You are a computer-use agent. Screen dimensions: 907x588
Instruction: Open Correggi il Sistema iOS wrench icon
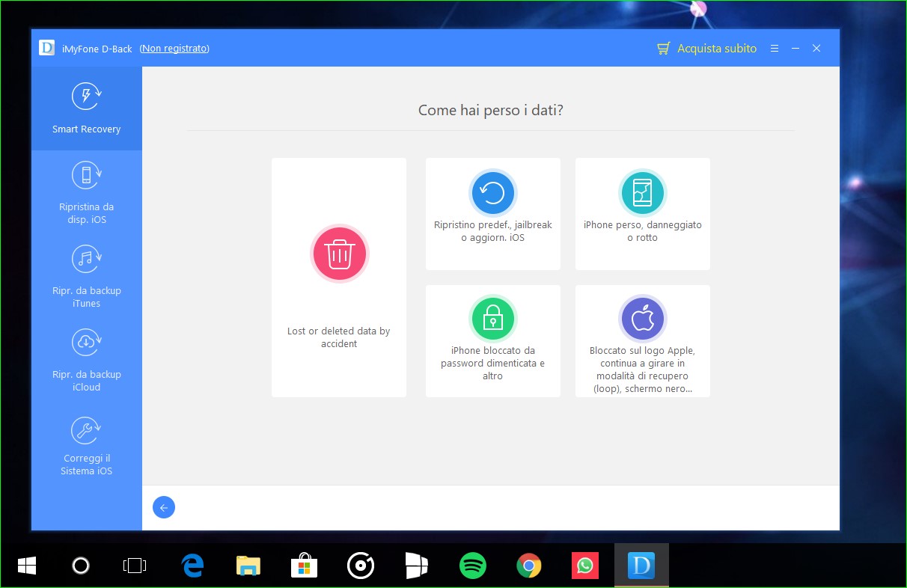86,430
